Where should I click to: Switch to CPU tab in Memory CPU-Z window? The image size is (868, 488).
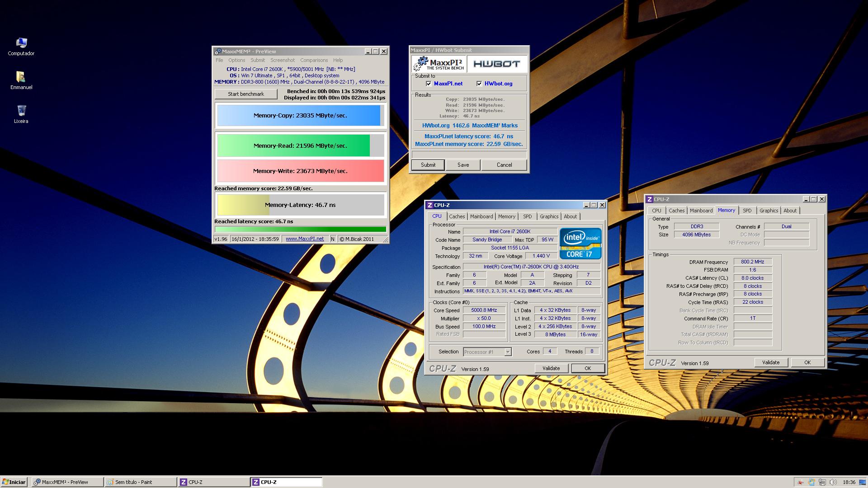coord(657,211)
